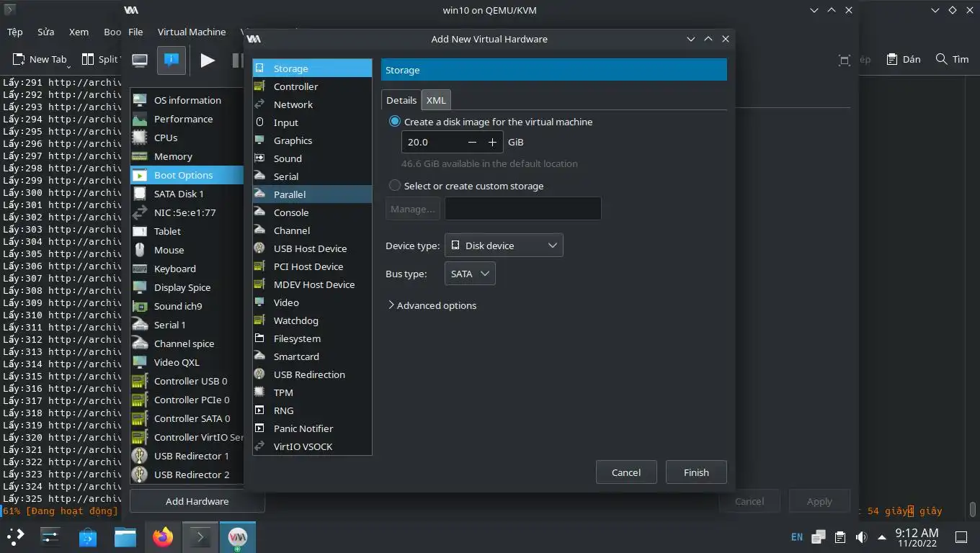Select Memory in hardware list
Screen dimensions: 980x553
pyautogui.click(x=187, y=156)
